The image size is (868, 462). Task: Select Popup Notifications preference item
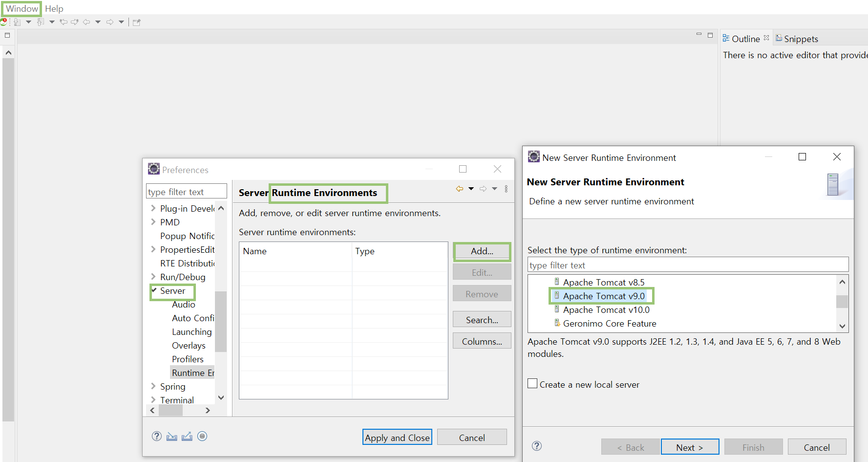pyautogui.click(x=187, y=236)
